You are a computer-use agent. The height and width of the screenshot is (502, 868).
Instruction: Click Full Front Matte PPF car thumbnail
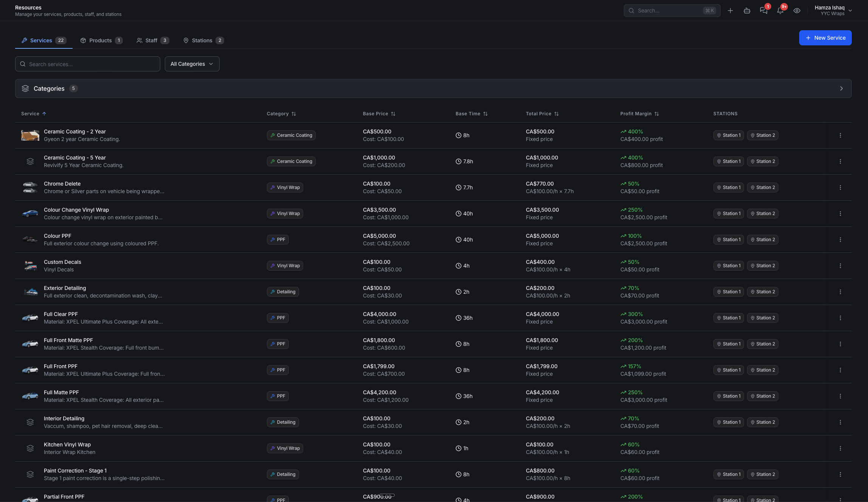(x=30, y=344)
